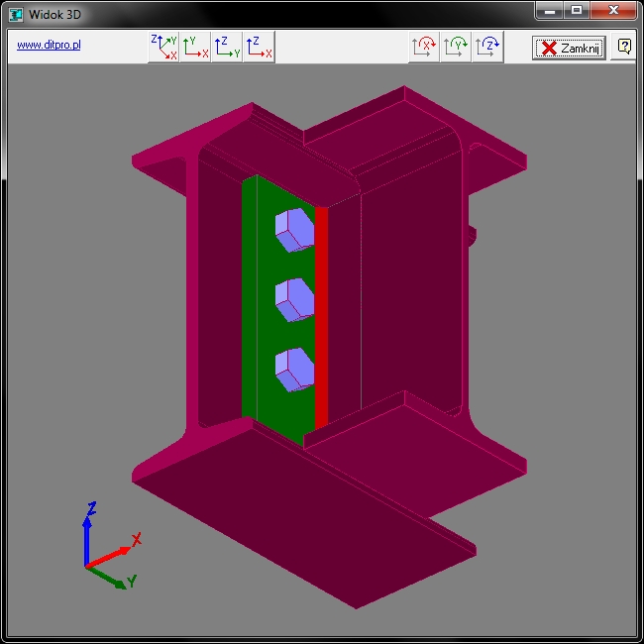Image resolution: width=644 pixels, height=644 pixels.
Task: Maximize the Widok 3D window
Action: pos(577,10)
